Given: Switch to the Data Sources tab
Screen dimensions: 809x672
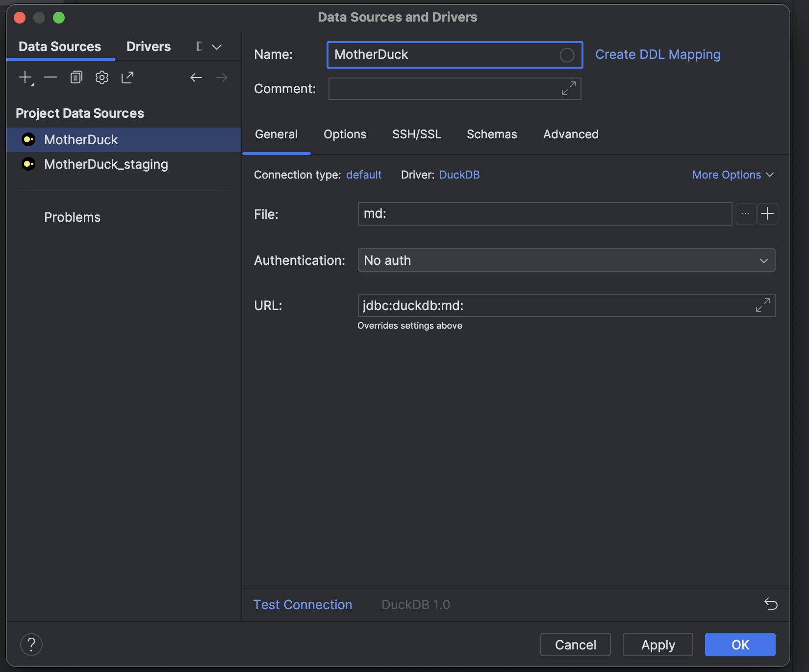Looking at the screenshot, I should point(60,47).
